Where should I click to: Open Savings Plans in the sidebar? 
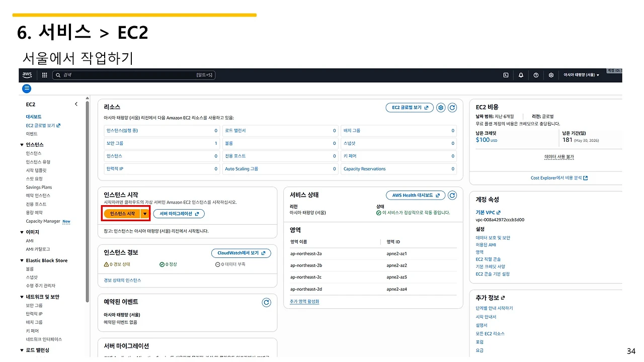click(x=39, y=188)
